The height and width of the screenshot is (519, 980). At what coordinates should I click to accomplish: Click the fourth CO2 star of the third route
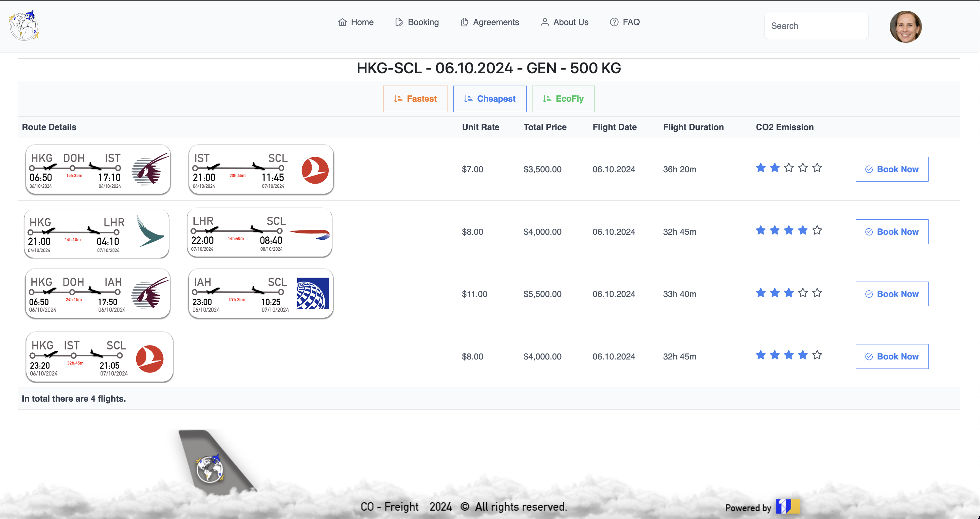pyautogui.click(x=803, y=293)
